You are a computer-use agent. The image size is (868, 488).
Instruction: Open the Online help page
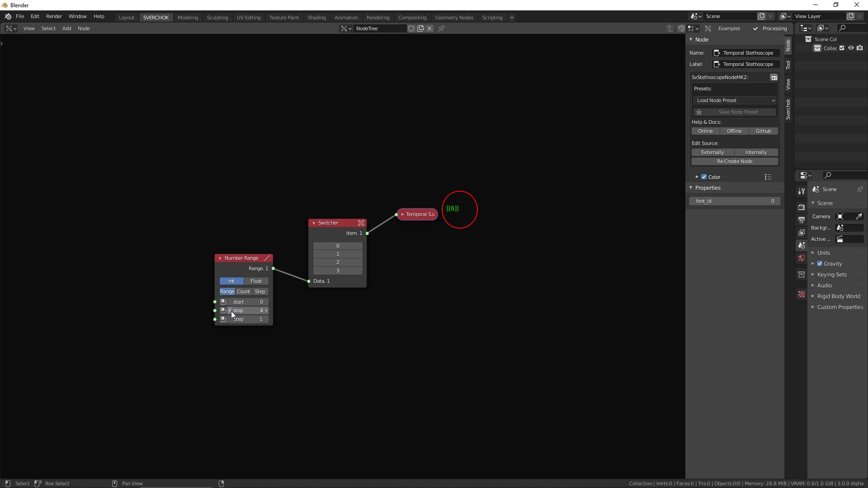705,131
